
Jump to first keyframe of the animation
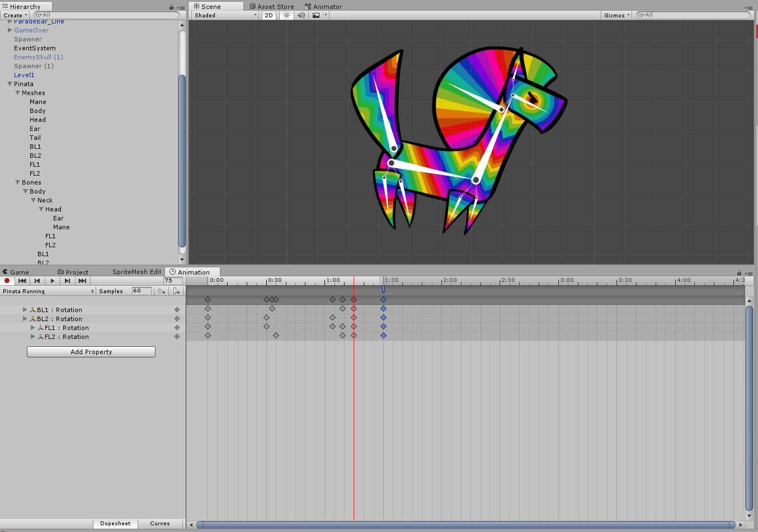click(22, 281)
